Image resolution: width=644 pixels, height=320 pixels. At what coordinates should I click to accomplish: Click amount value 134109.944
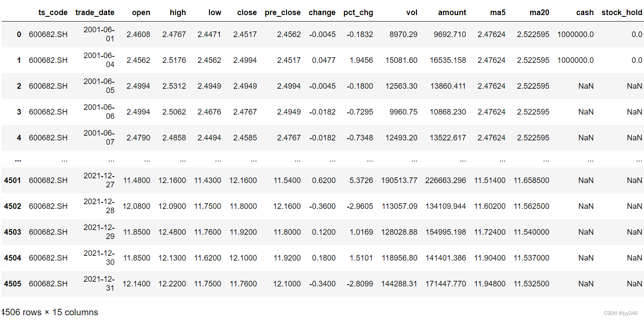[446, 206]
